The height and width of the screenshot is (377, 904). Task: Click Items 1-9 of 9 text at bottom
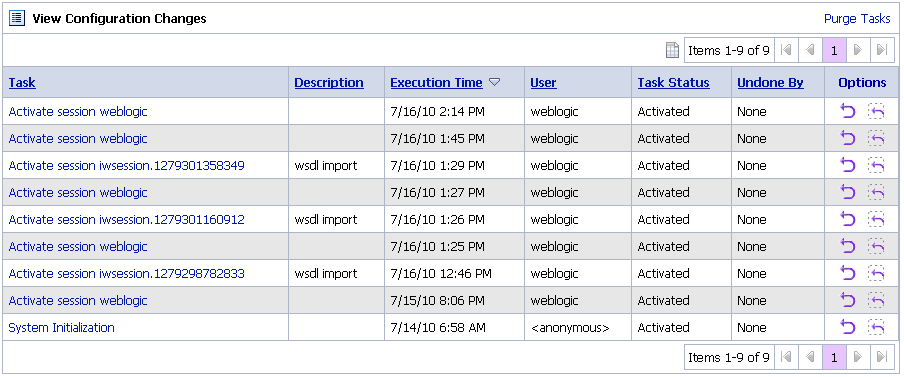pyautogui.click(x=729, y=357)
